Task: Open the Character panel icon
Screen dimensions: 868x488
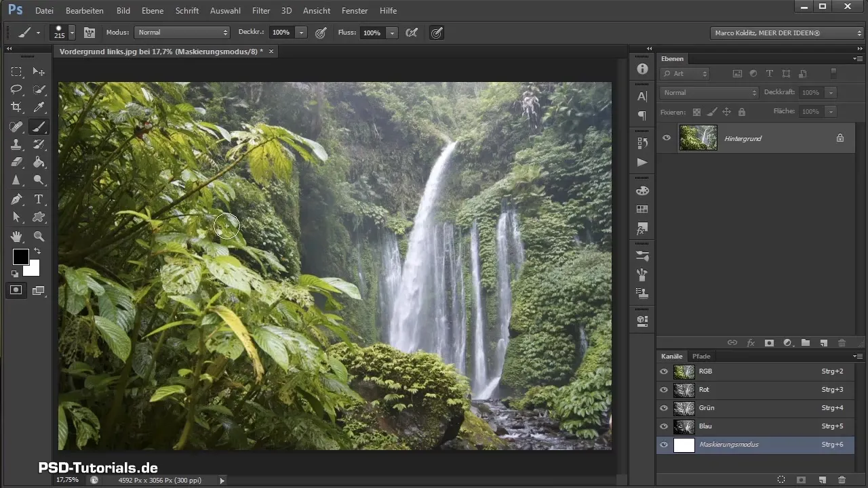Action: 642,97
